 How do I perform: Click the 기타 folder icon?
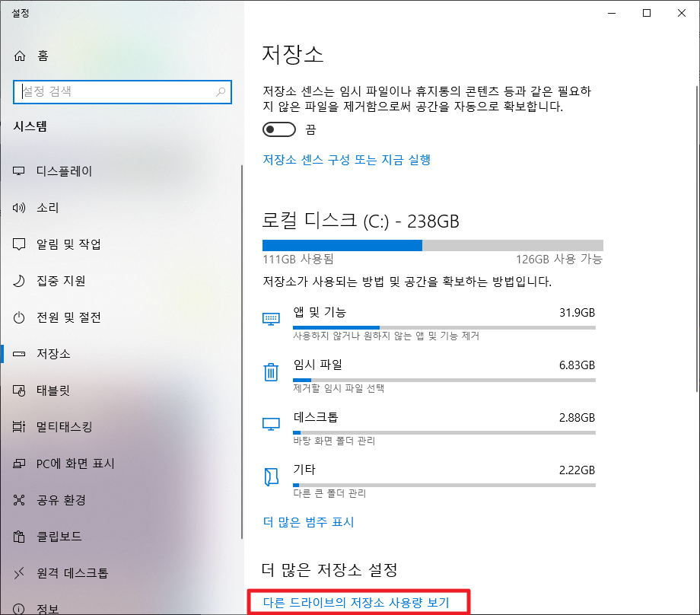pyautogui.click(x=271, y=477)
